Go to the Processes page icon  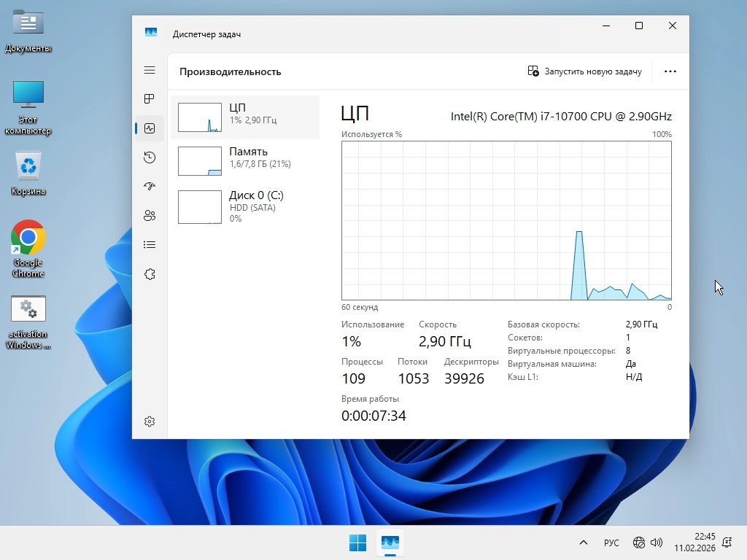[x=150, y=98]
